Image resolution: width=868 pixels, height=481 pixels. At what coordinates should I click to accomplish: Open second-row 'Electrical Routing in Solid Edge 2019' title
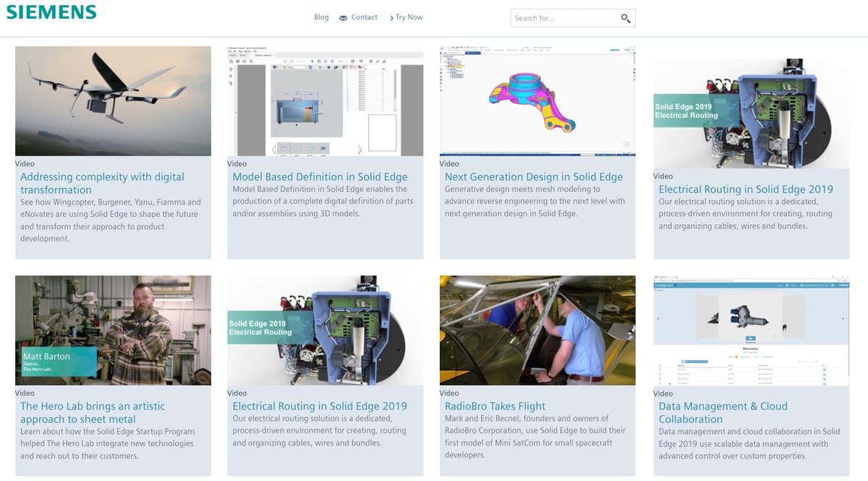(320, 406)
